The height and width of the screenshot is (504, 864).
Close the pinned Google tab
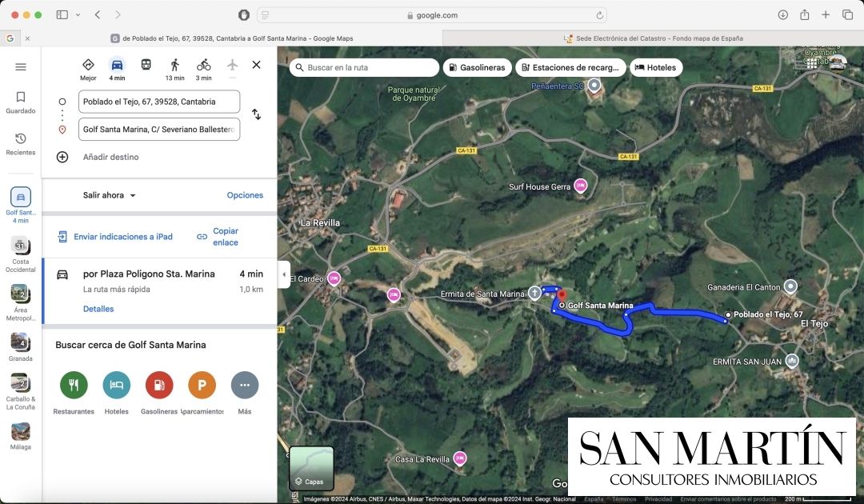click(27, 38)
